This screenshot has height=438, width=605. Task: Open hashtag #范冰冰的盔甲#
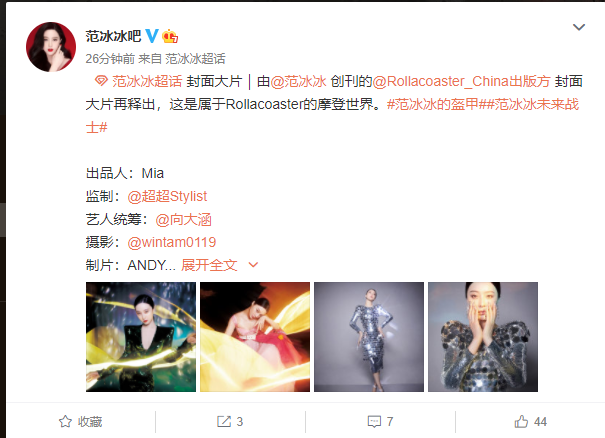coord(433,104)
